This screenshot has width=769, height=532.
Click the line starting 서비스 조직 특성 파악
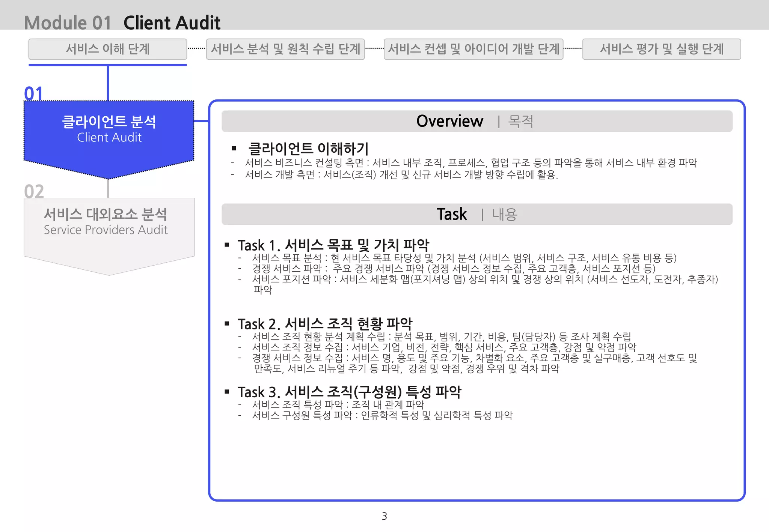tap(338, 404)
